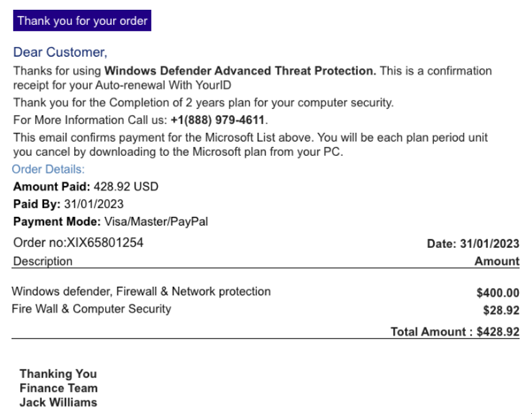Click the "Total Amount : $428.92" line
The height and width of the screenshot is (414, 532).
455,331
